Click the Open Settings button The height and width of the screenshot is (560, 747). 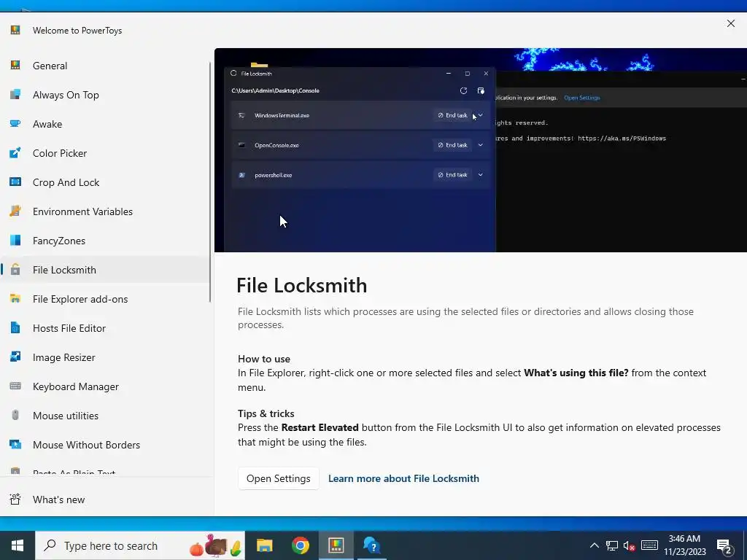(278, 478)
